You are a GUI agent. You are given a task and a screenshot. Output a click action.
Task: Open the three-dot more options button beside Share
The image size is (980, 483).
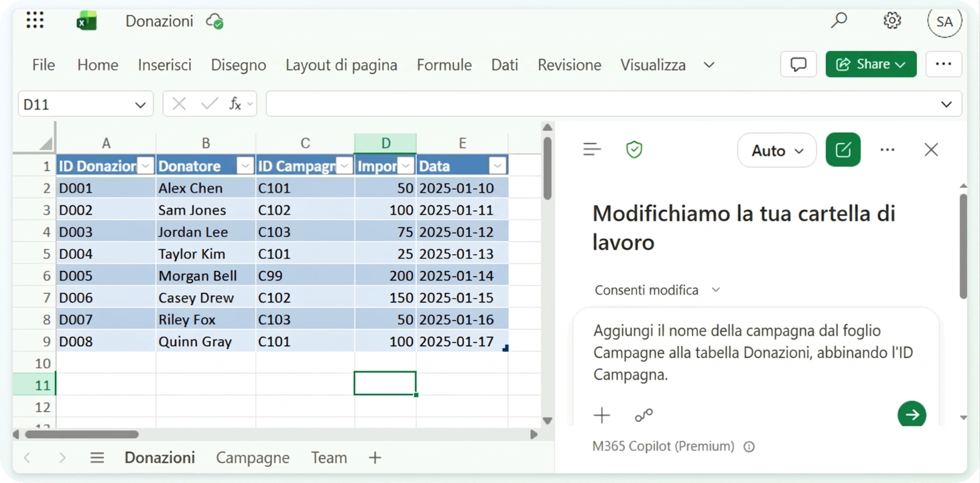943,64
